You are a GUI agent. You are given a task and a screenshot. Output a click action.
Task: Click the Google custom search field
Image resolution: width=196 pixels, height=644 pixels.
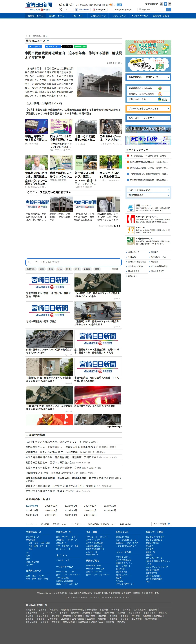151,9
